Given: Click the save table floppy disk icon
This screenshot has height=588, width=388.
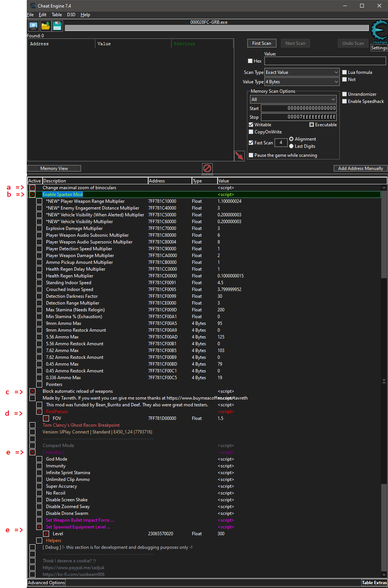Looking at the screenshot, I should pyautogui.click(x=57, y=26).
